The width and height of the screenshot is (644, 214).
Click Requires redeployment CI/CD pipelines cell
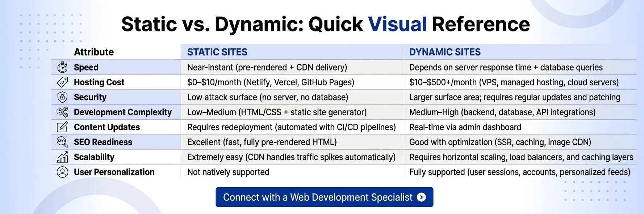[292, 127]
